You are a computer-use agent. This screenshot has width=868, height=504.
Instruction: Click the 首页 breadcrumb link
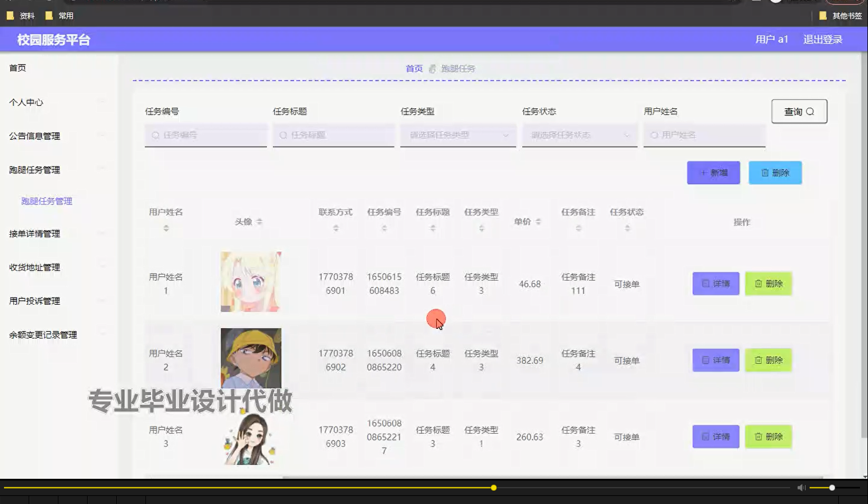pos(414,69)
